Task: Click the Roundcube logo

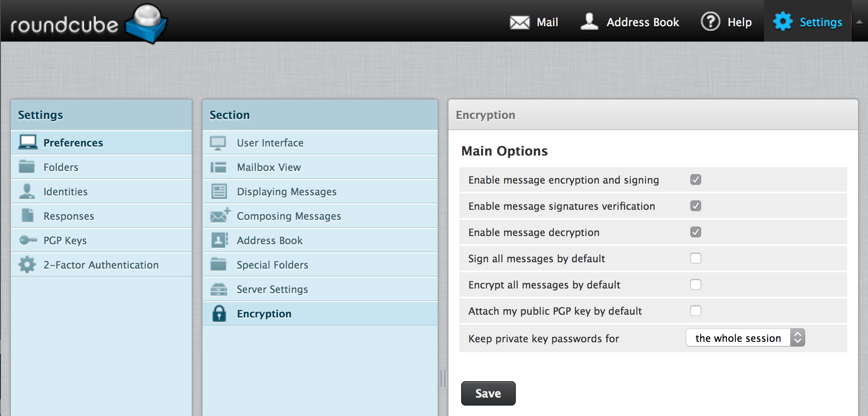Action: 89,24
